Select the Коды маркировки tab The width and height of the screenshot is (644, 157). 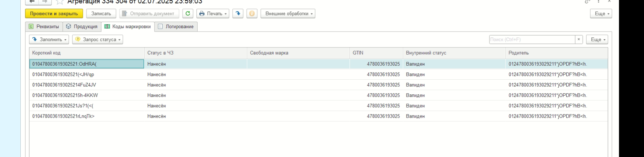(x=128, y=27)
